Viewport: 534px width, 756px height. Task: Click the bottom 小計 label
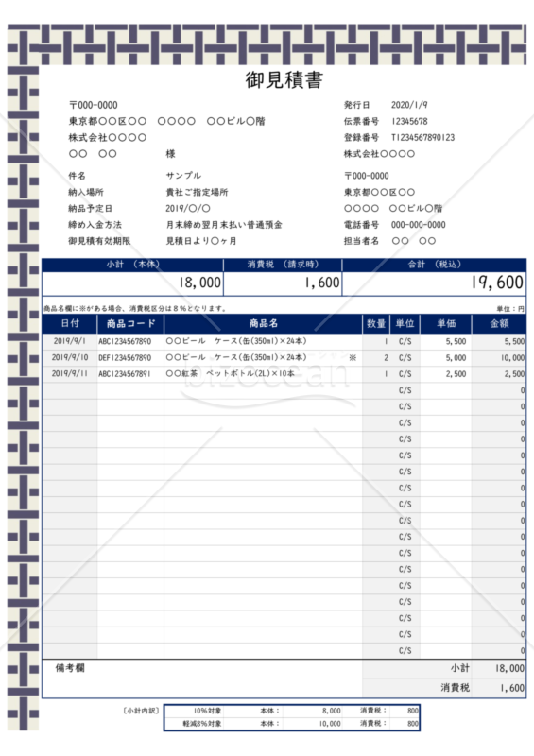[459, 668]
